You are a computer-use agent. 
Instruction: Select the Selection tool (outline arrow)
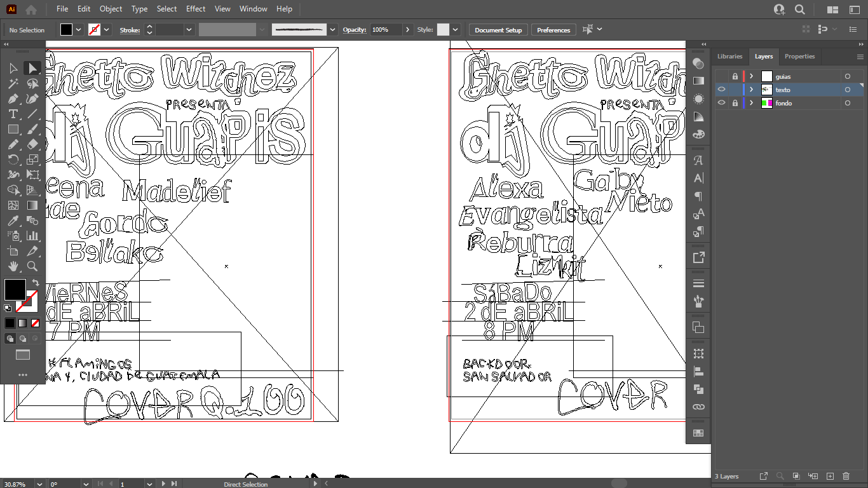(13, 68)
